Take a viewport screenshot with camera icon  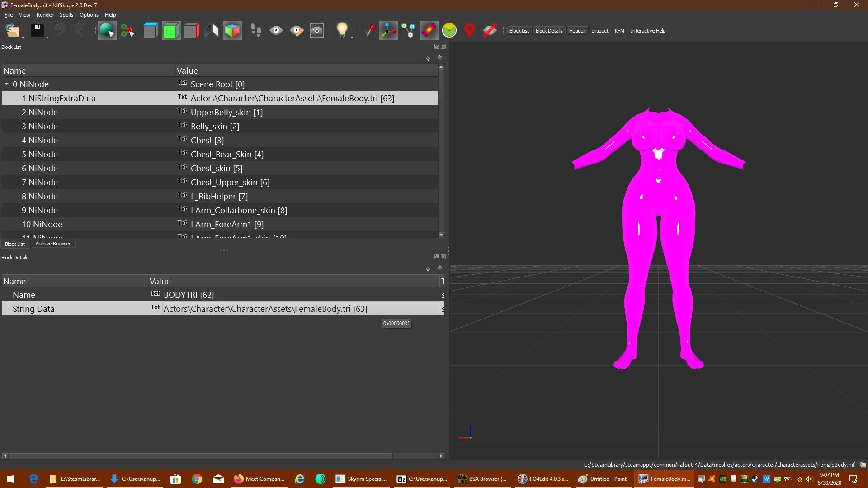click(x=317, y=31)
